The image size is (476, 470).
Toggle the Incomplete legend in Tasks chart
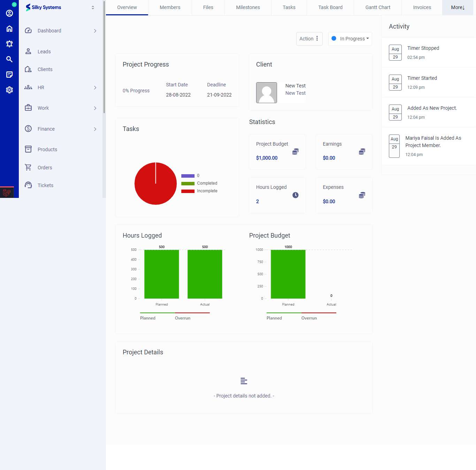tap(199, 191)
